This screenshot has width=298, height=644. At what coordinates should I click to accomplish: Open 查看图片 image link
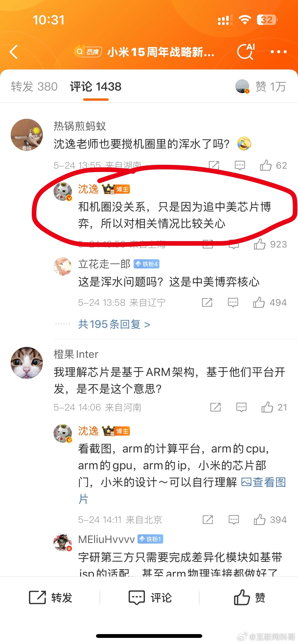point(264,482)
